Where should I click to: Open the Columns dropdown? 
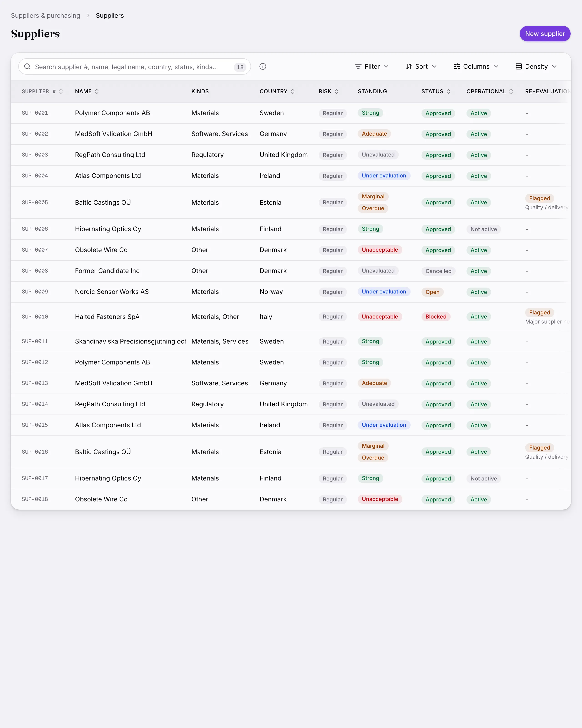pos(476,66)
